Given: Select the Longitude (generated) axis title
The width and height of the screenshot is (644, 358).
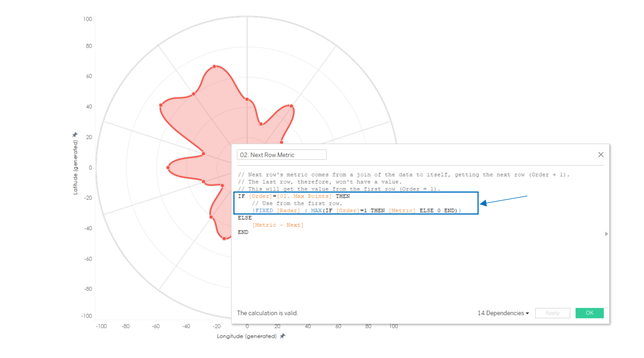Looking at the screenshot, I should point(246,336).
